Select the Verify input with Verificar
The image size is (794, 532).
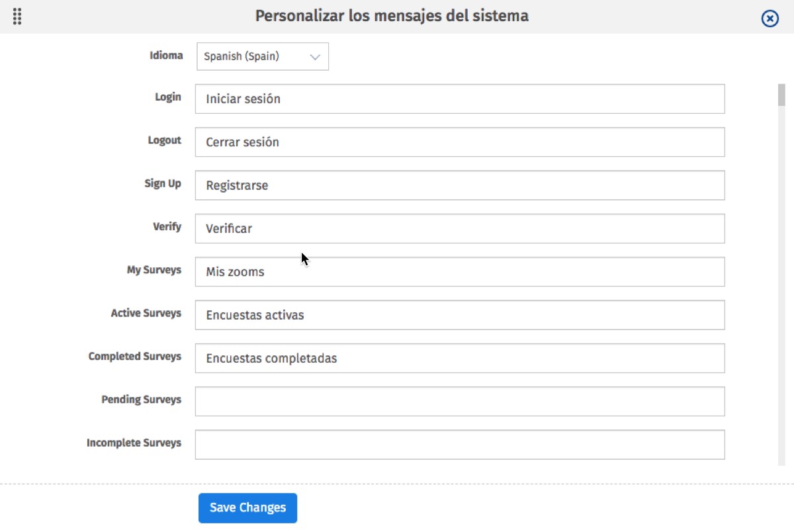[x=459, y=228]
